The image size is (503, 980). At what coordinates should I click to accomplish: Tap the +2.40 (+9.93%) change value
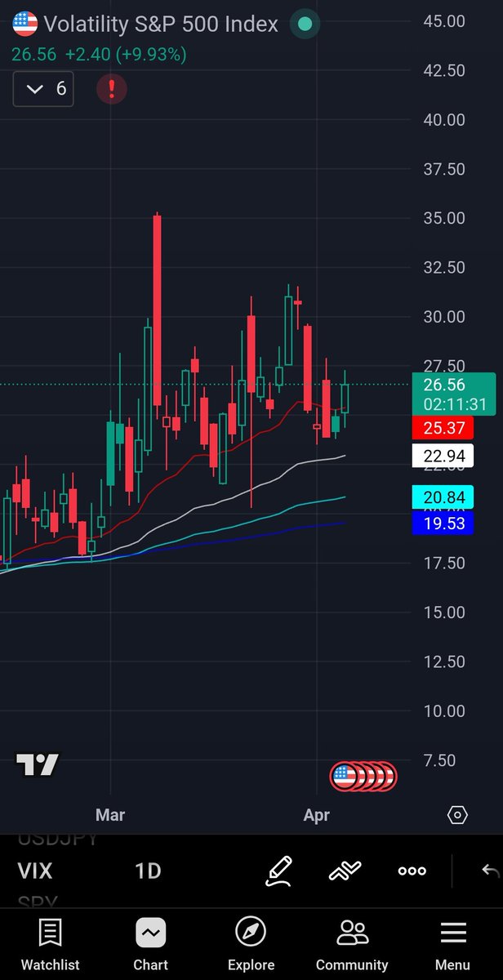tap(126, 55)
